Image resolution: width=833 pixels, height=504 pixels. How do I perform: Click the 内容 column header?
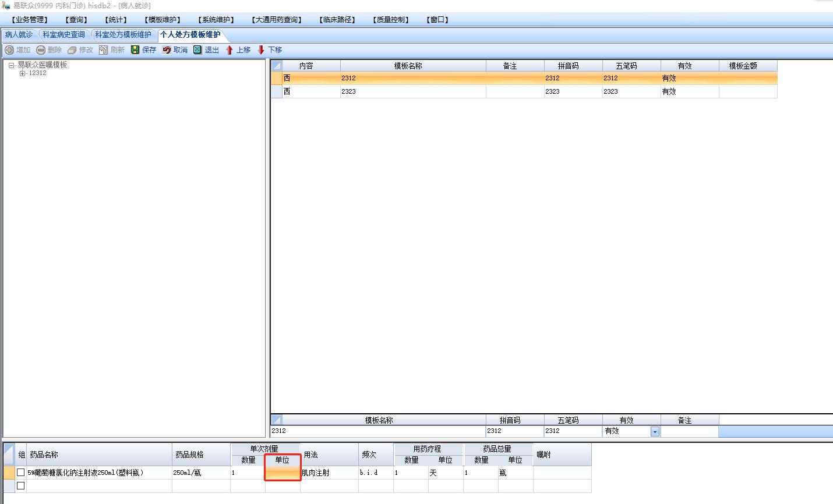[x=311, y=66]
